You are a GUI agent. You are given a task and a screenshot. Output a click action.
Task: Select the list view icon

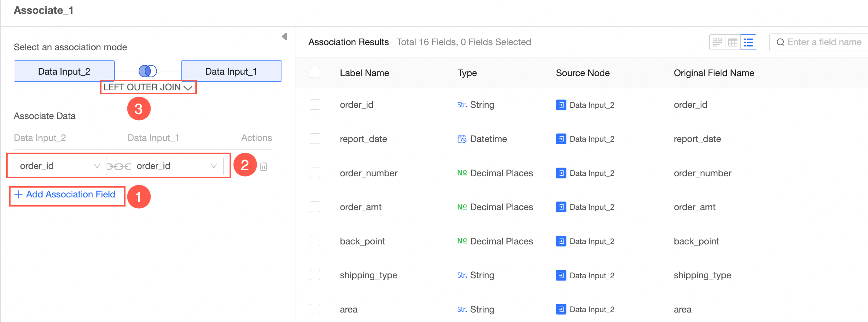[748, 42]
